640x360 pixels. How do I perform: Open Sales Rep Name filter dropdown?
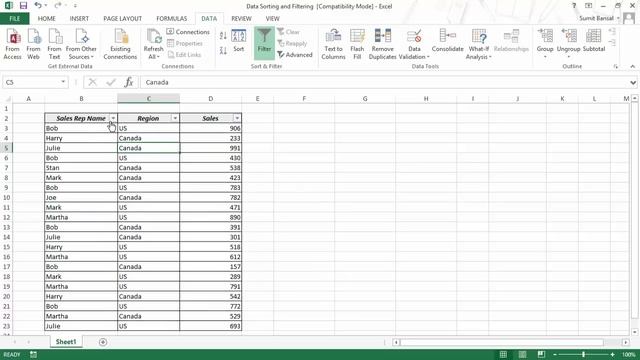click(113, 118)
